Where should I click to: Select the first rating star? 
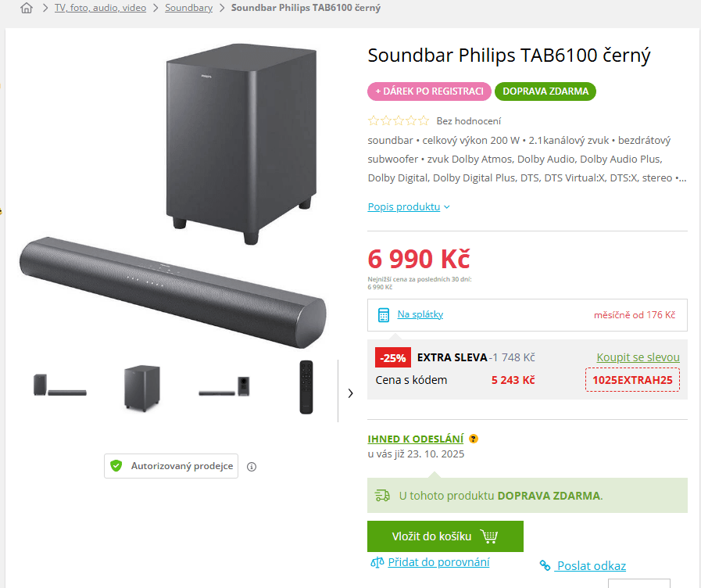(x=372, y=120)
